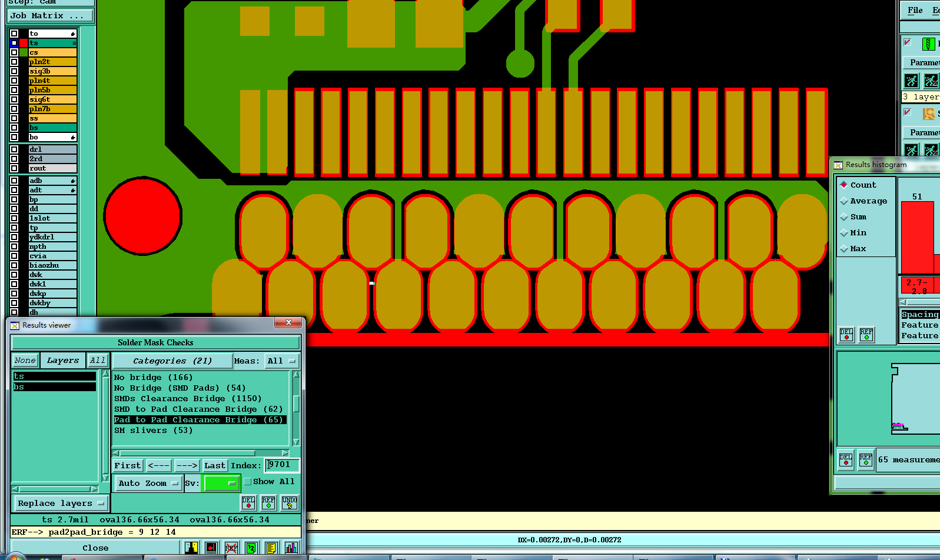Toggle display box of layer ts
This screenshot has width=940, height=560.
pyautogui.click(x=14, y=43)
